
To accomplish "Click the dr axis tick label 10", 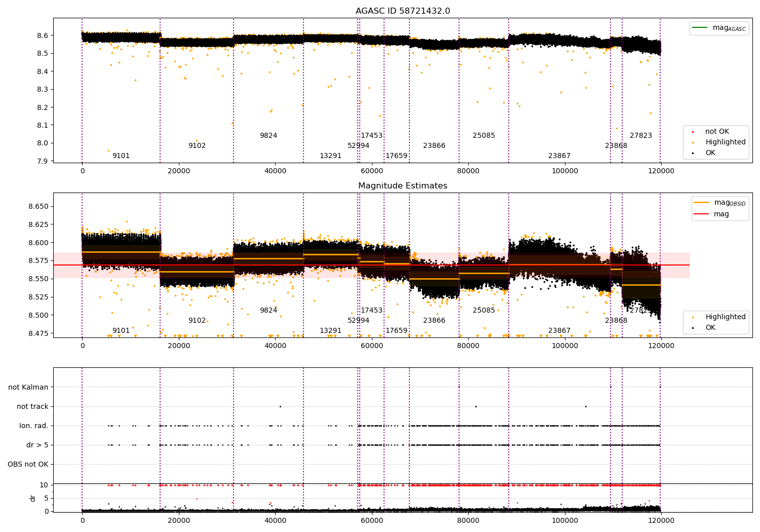I will click(x=44, y=485).
